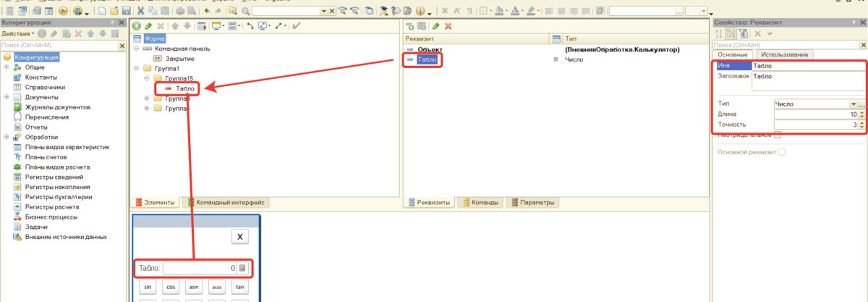Click the acos button on calculator preview

tap(217, 287)
